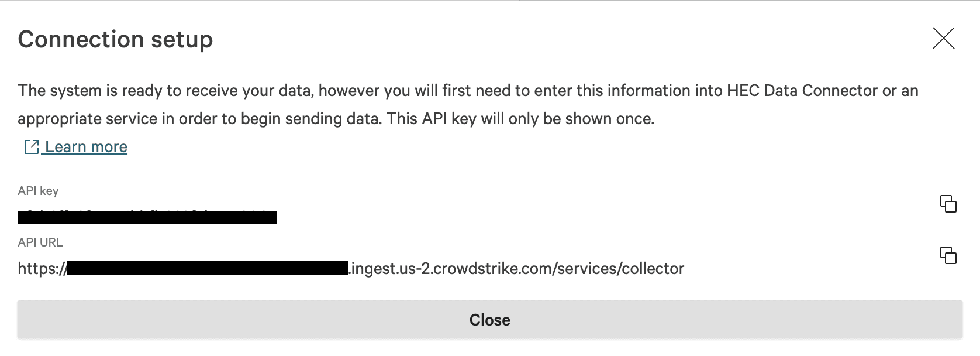Click the redacted API key value
This screenshot has height=356, width=980.
pos(147,217)
